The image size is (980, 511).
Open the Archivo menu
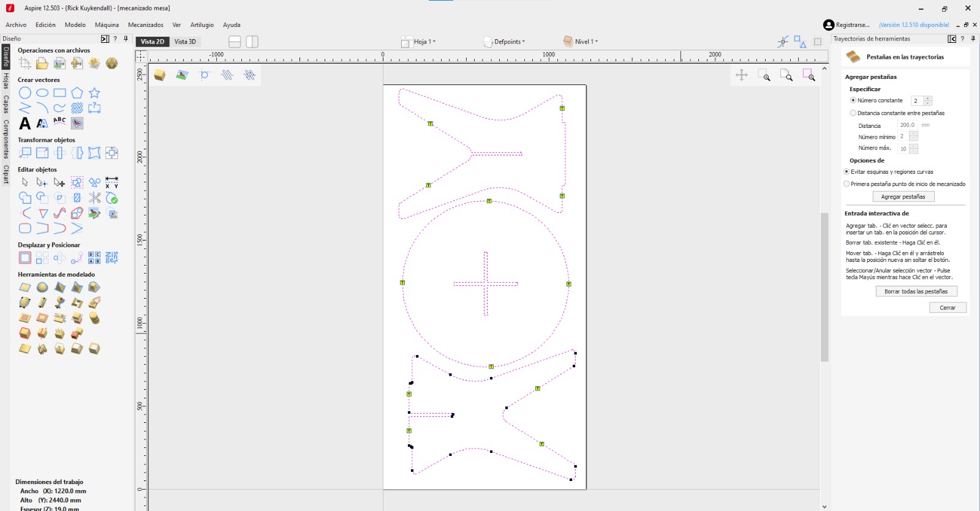coord(16,25)
